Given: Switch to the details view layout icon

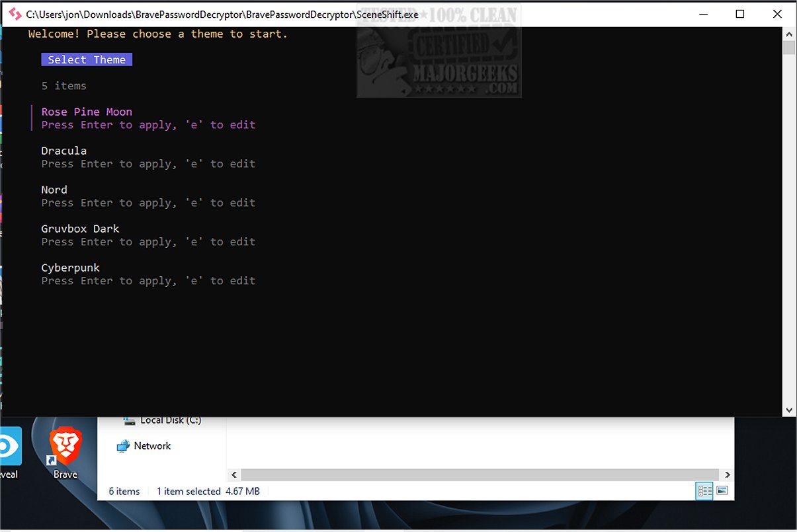Looking at the screenshot, I should click(704, 491).
